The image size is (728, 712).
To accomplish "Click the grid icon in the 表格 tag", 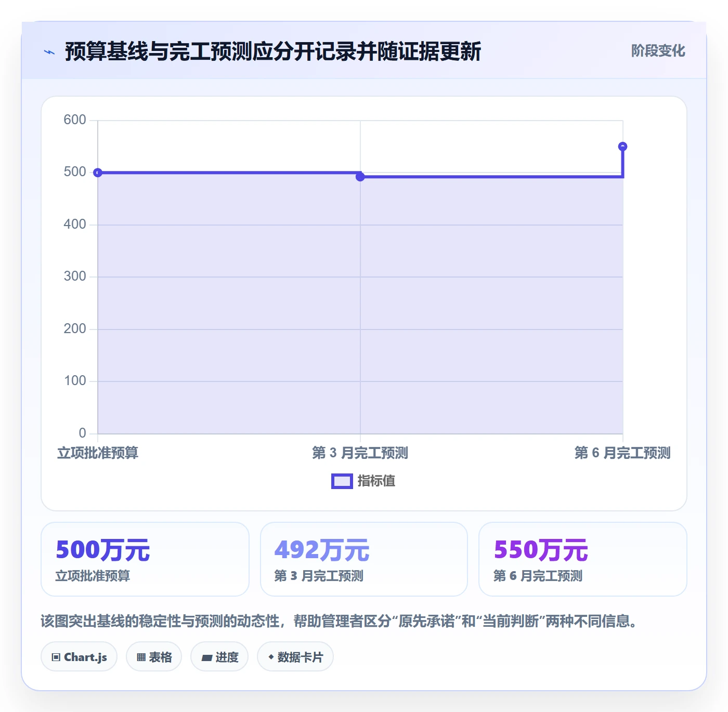I will click(141, 657).
